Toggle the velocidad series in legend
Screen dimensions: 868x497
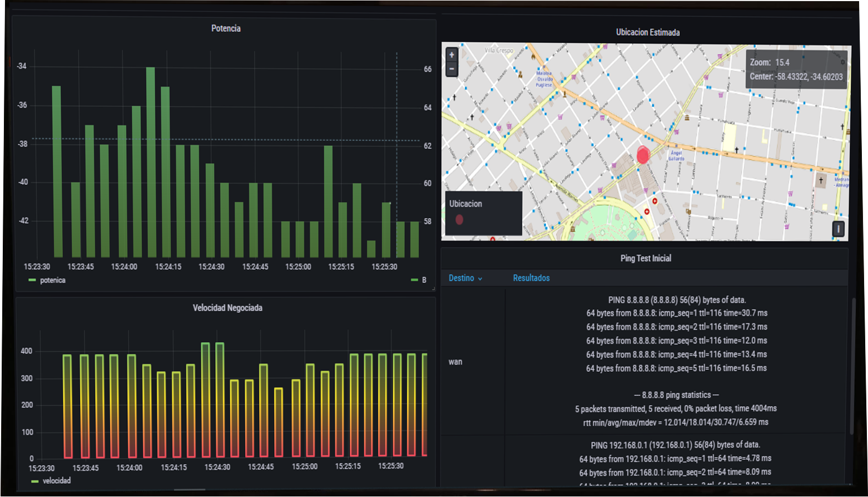(x=56, y=481)
